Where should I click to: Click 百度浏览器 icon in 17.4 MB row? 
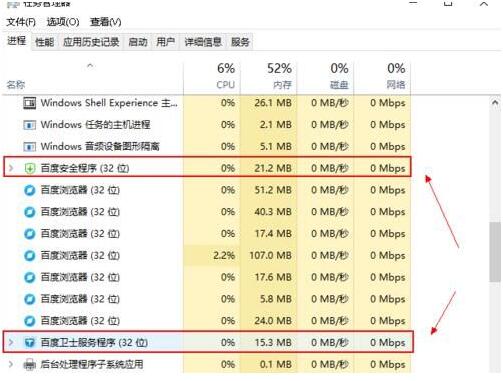[x=29, y=234]
